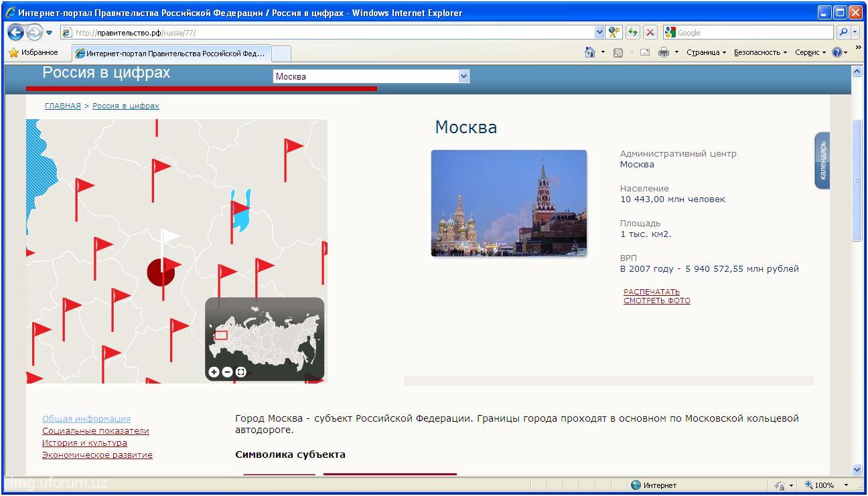
Task: Zoom out the map with minus button
Action: (227, 372)
